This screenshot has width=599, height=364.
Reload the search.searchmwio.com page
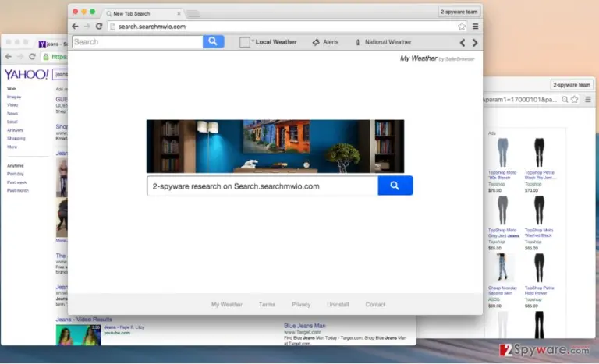click(x=99, y=27)
